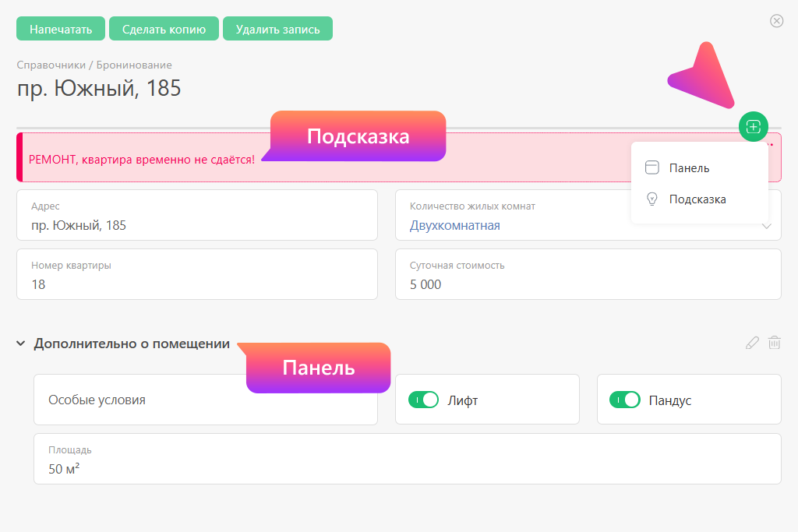The width and height of the screenshot is (798, 532).
Task: Click the panel icon in dropdown menu
Action: click(x=652, y=167)
